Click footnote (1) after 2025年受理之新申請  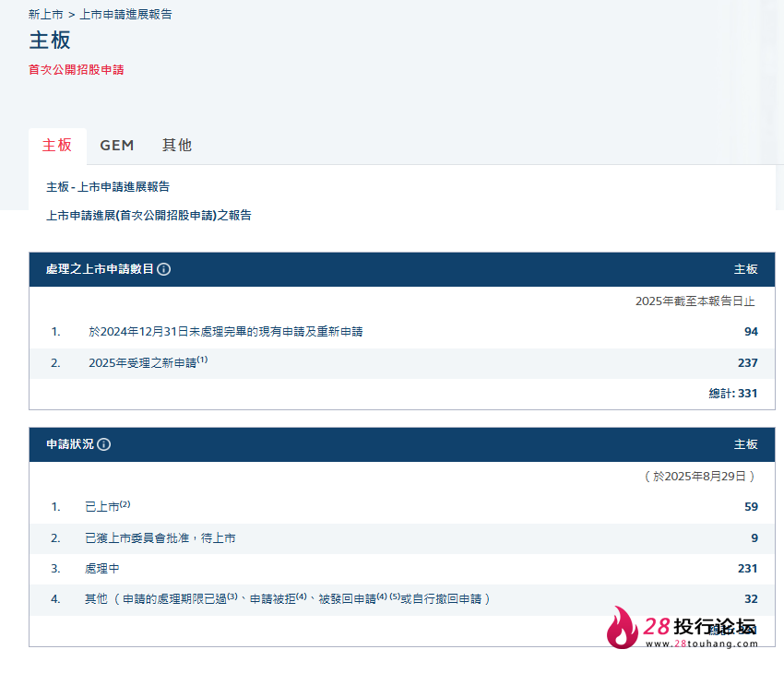pos(202,360)
